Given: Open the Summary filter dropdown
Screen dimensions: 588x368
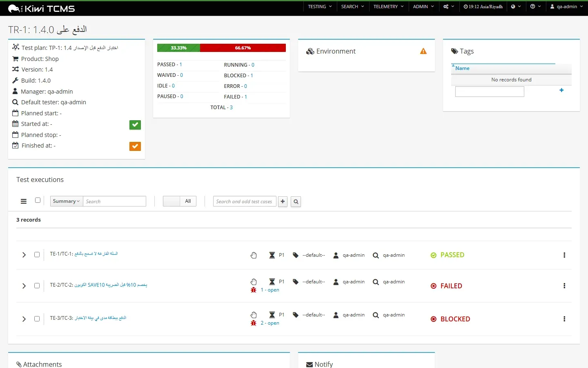Looking at the screenshot, I should [x=67, y=201].
